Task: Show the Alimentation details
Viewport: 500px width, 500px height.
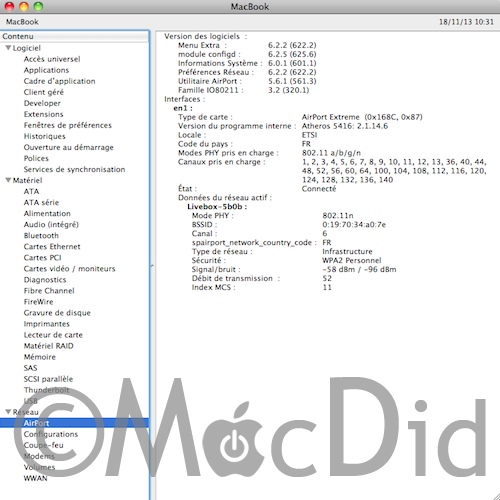Action: coord(47,214)
